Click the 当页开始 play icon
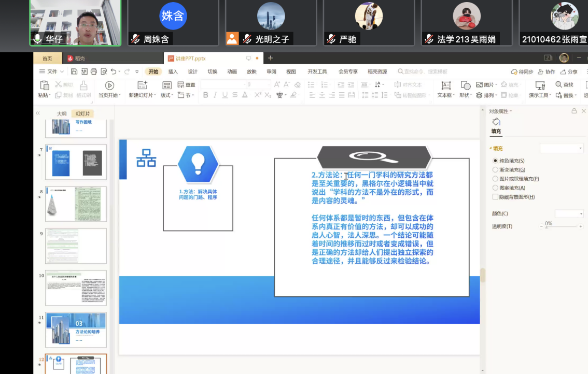The width and height of the screenshot is (588, 374). (x=109, y=85)
